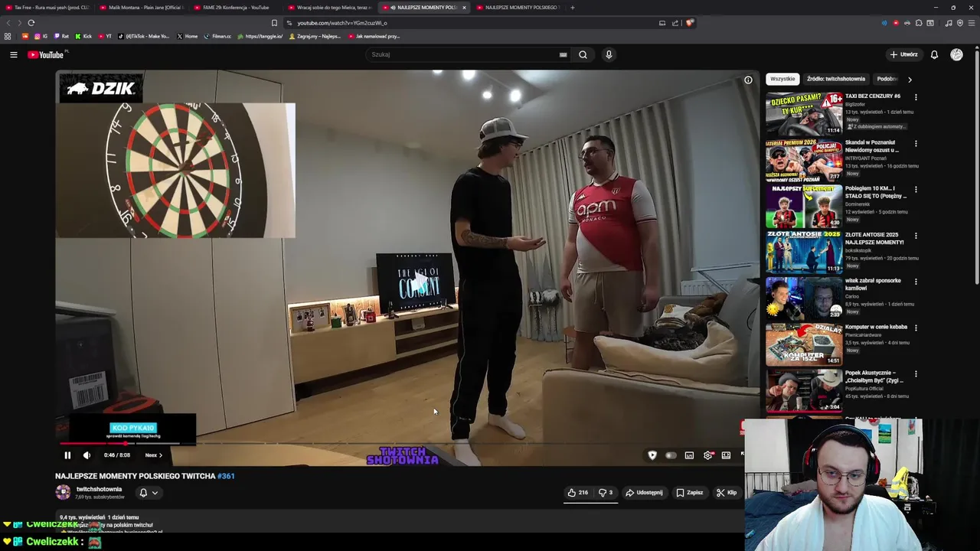
Task: Open YouTube notifications bell in header
Action: (x=934, y=54)
